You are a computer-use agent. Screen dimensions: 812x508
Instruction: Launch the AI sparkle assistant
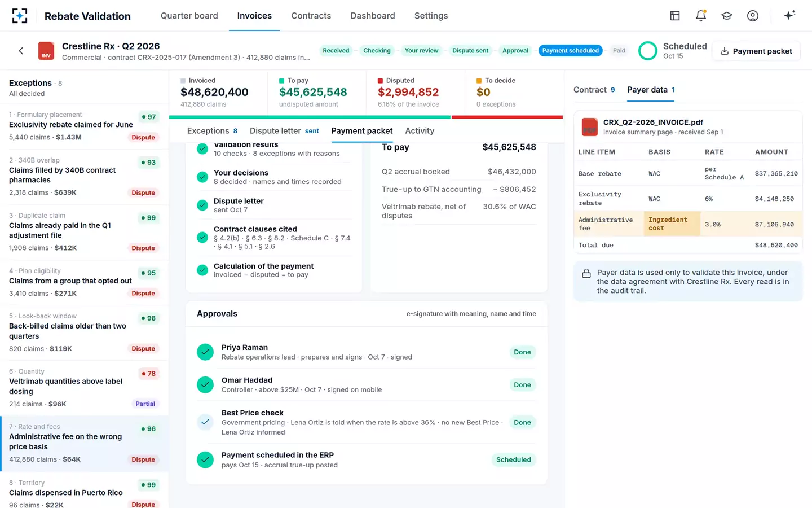coord(789,15)
